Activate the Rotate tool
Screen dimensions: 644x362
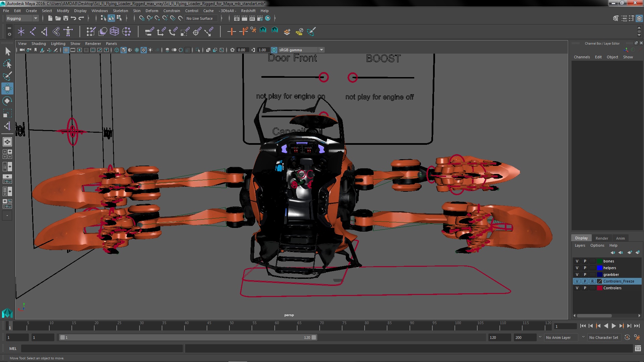click(x=7, y=101)
